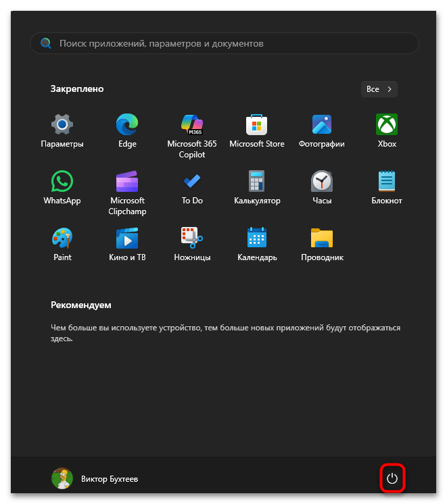Open the Блокнот notepad app
This screenshot has width=447, height=504.
[387, 187]
